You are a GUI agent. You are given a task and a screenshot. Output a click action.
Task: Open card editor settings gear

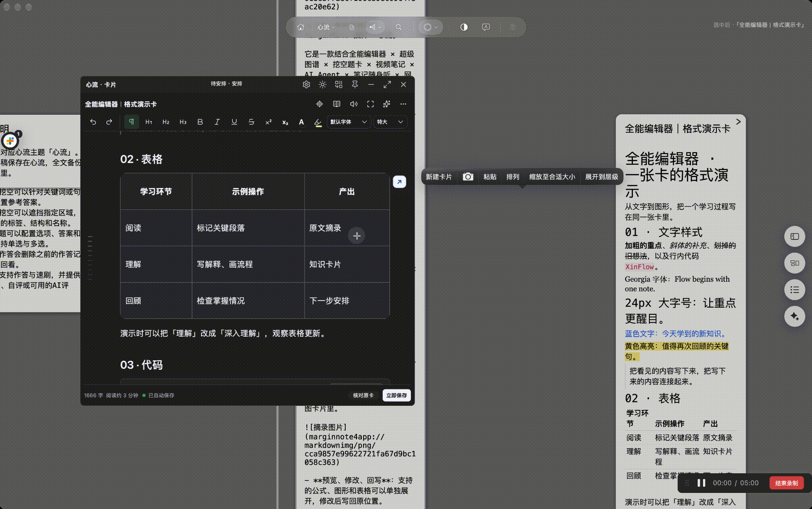tap(306, 84)
